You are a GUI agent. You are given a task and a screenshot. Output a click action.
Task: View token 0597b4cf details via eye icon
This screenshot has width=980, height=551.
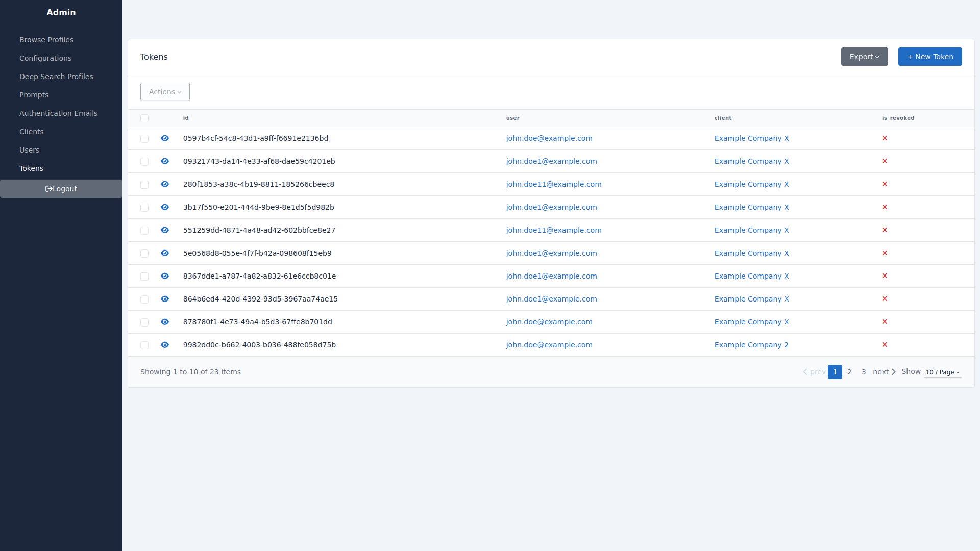(165, 138)
